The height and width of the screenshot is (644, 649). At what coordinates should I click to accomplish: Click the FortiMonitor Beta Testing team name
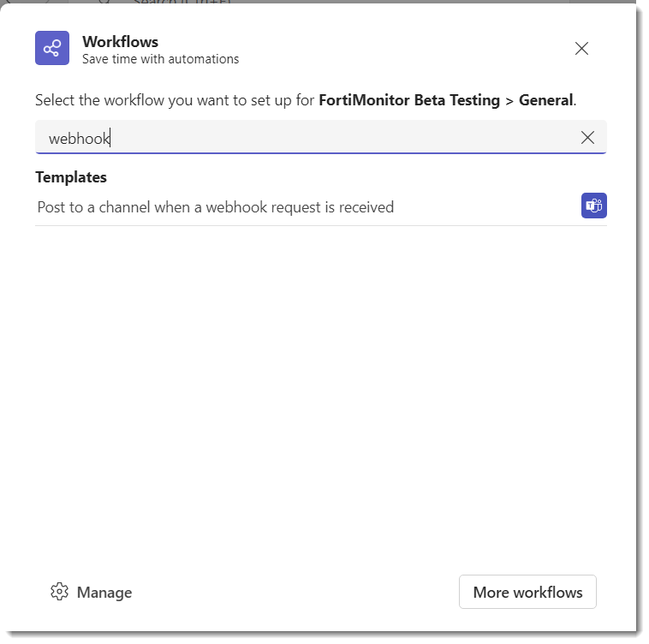(x=408, y=100)
